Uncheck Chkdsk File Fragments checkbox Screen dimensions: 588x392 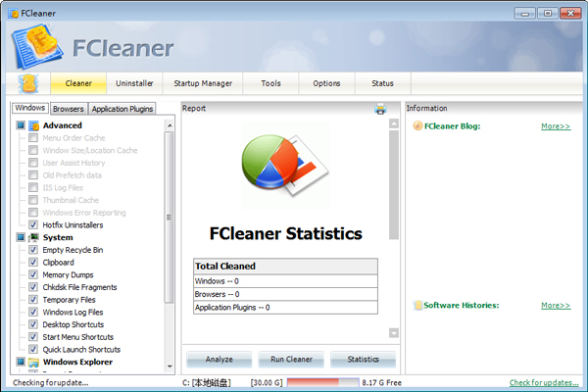pos(33,287)
